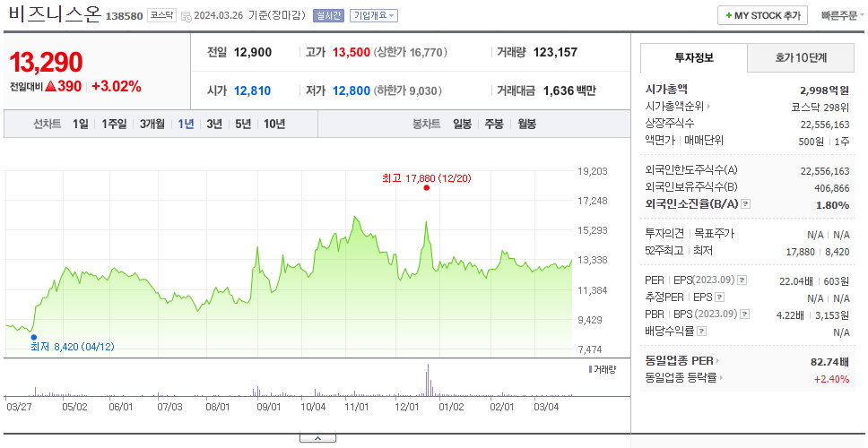This screenshot has height=448, width=868.
Task: Select the 5년 line chart period
Action: [x=243, y=124]
